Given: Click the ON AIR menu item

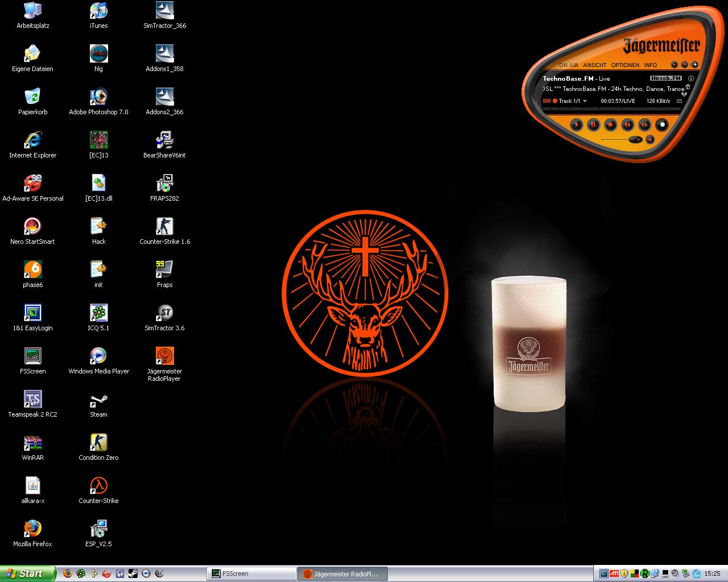Looking at the screenshot, I should pyautogui.click(x=568, y=65).
